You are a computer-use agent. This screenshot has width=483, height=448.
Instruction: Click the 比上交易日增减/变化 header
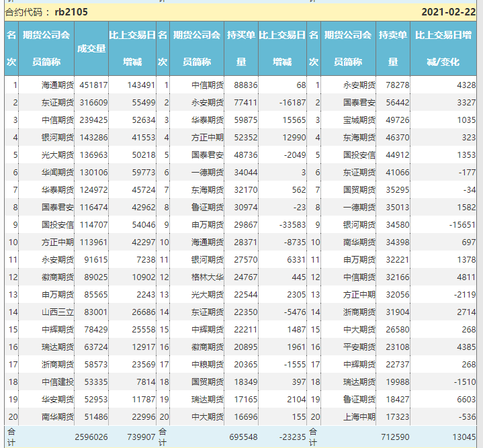(443, 48)
